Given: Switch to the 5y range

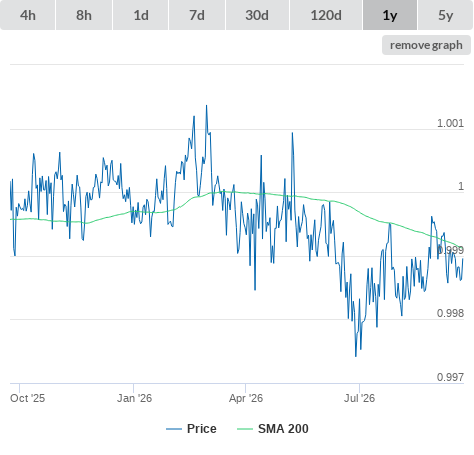Looking at the screenshot, I should pyautogui.click(x=446, y=15).
